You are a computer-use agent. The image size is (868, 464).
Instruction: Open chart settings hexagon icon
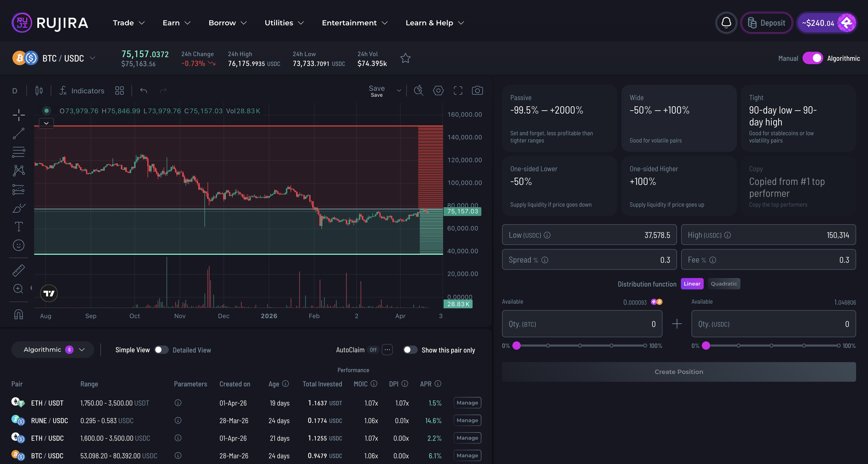coord(438,90)
